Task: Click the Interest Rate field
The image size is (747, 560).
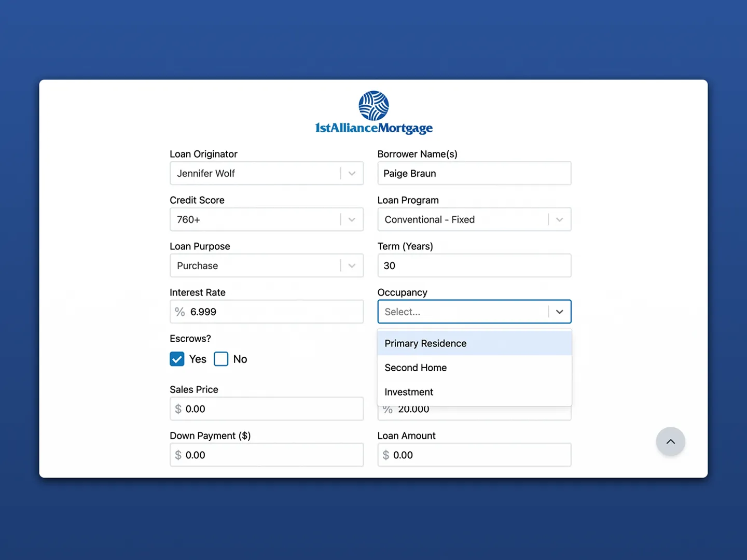Action: 267,312
